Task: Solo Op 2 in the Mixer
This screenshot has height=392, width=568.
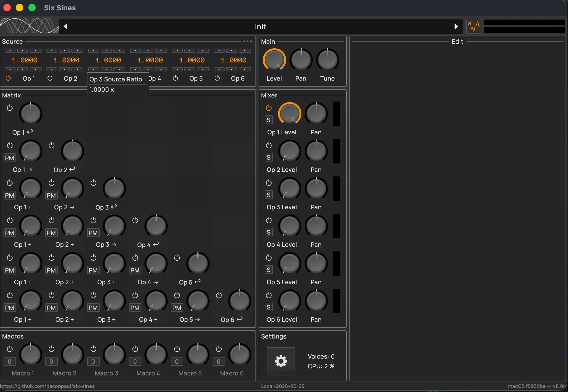Action: [x=269, y=157]
